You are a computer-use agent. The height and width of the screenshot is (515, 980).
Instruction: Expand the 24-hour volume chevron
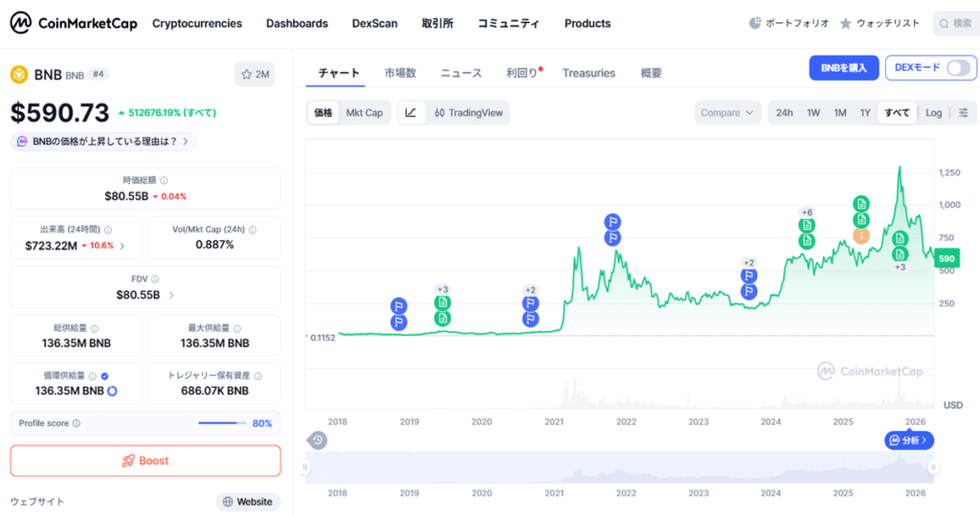point(122,246)
